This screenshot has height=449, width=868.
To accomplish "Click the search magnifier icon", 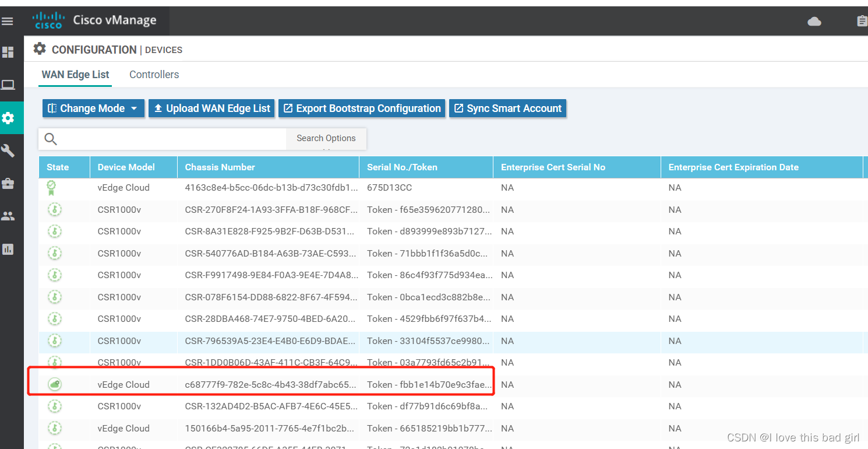I will (x=51, y=139).
